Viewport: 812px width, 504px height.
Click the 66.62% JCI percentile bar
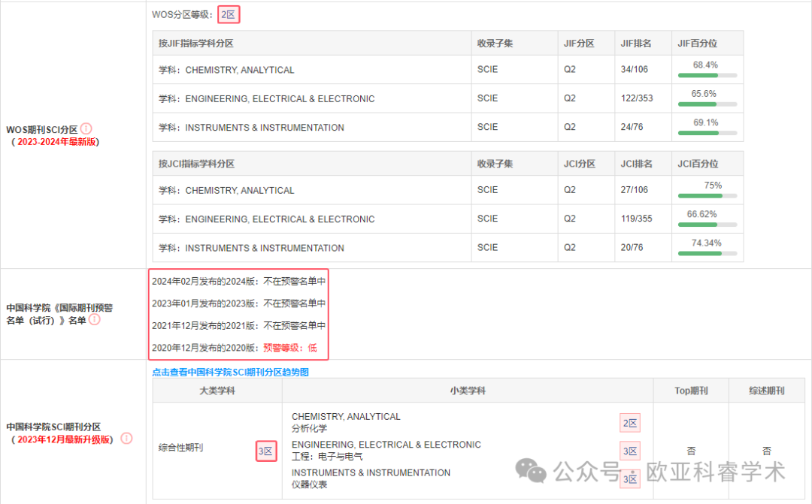[707, 225]
